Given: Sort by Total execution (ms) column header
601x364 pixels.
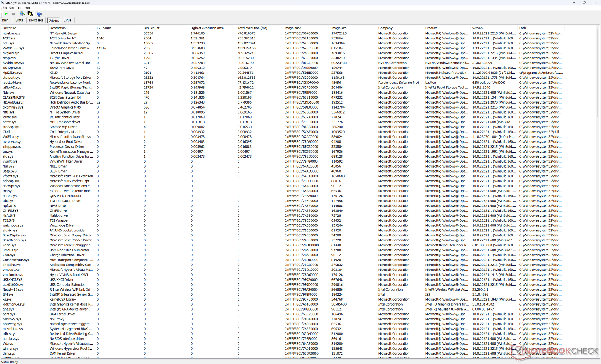Looking at the screenshot, I should point(252,28).
